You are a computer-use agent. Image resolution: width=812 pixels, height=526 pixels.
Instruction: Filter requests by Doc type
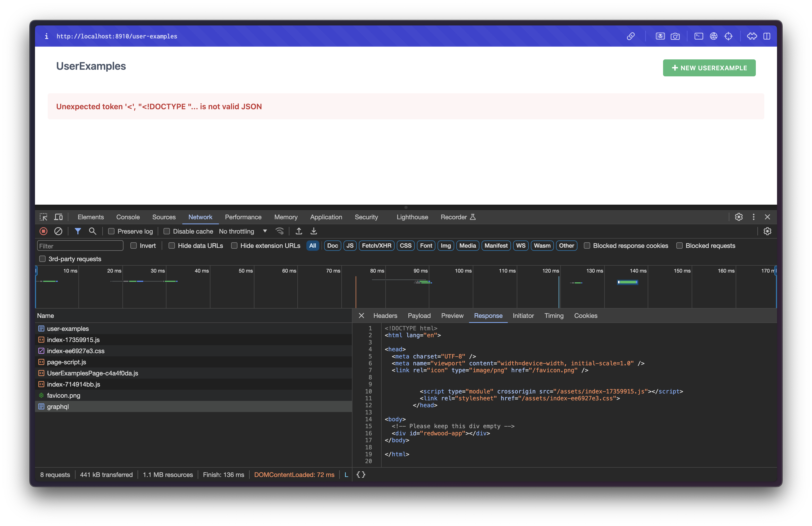click(x=332, y=246)
